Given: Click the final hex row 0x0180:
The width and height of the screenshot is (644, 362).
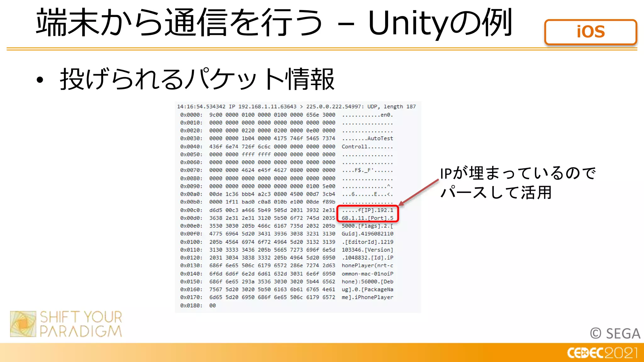Looking at the screenshot, I should (x=198, y=305).
